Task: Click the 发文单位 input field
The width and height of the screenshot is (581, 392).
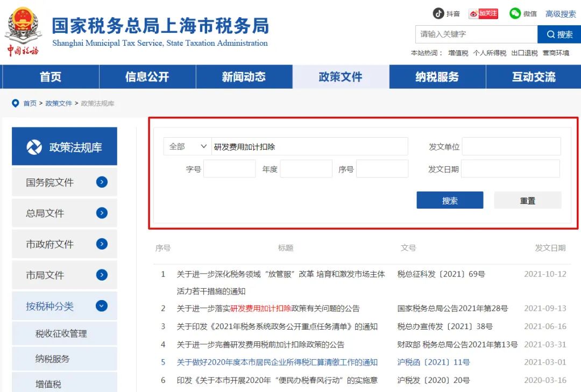Action: (x=512, y=146)
